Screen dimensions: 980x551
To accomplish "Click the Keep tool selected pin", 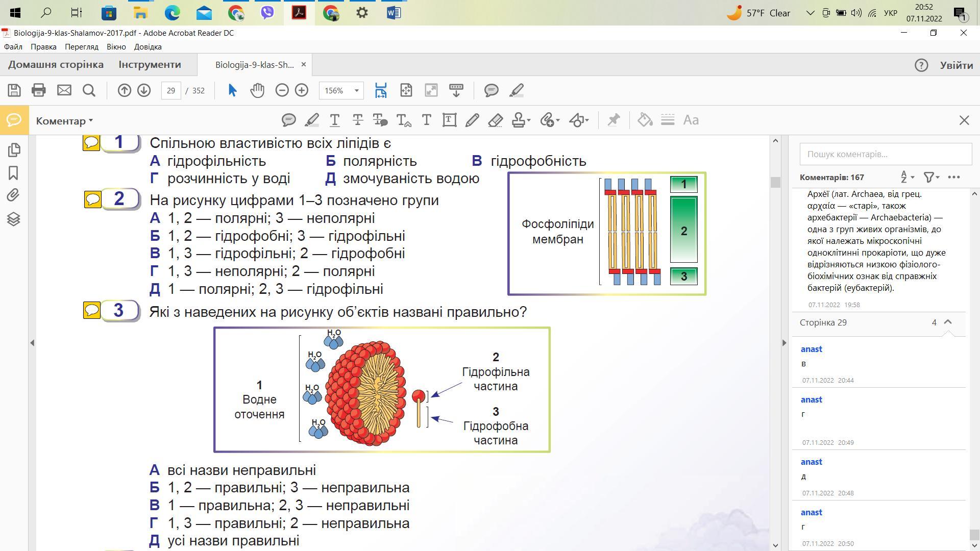I will tap(614, 120).
